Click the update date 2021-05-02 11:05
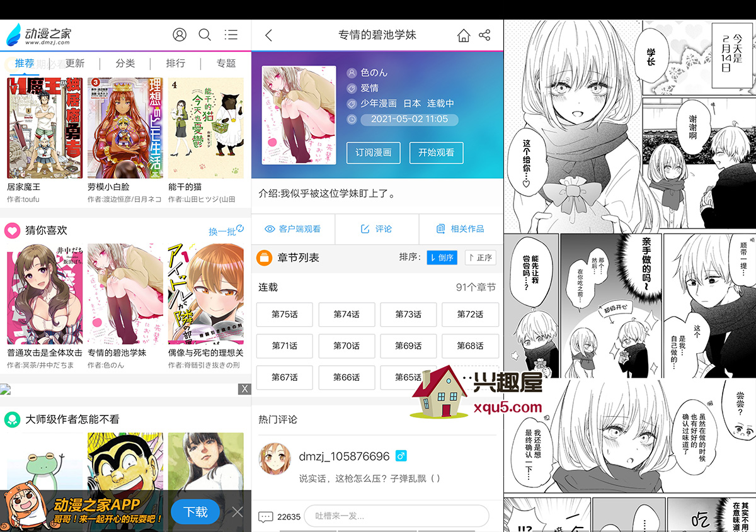Image resolution: width=756 pixels, height=532 pixels. point(409,119)
